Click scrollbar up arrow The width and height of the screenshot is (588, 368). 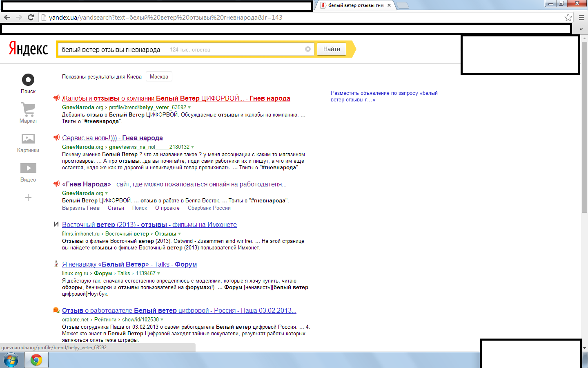584,38
